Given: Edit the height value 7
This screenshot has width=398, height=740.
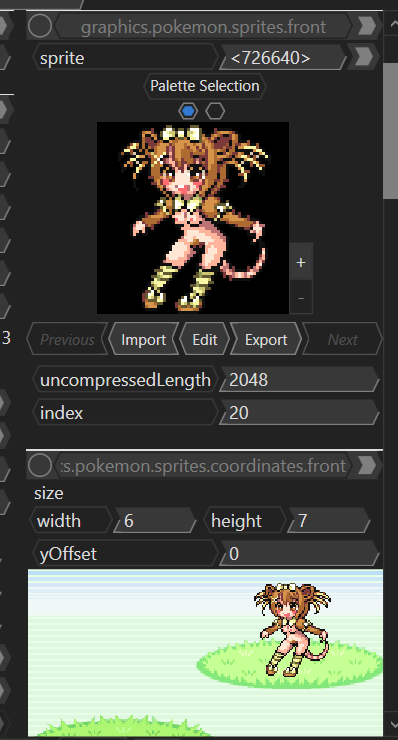Looking at the screenshot, I should [329, 521].
